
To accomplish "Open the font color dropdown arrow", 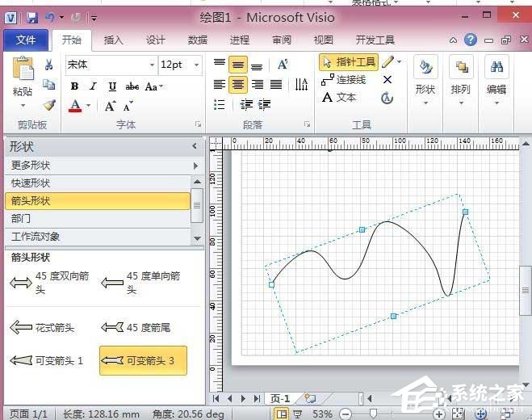I will coord(89,106).
